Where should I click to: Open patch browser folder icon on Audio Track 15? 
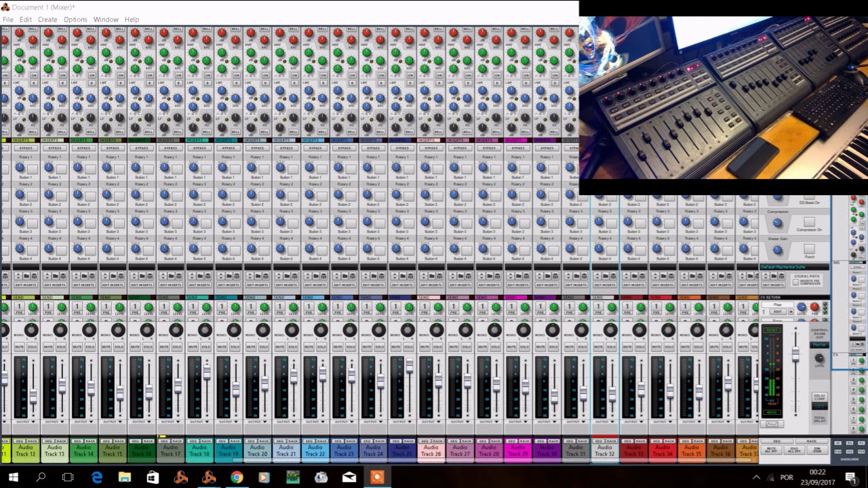coord(113,276)
